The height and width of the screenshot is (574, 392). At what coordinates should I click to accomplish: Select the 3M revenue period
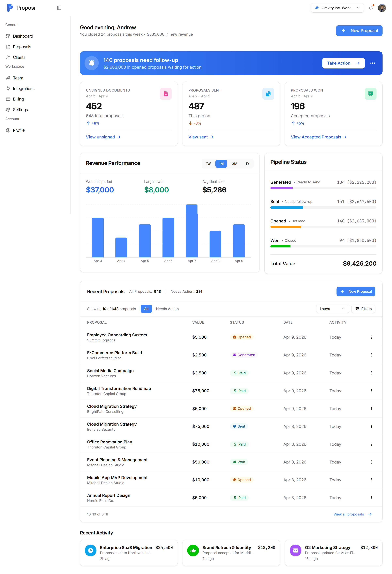pyautogui.click(x=234, y=164)
